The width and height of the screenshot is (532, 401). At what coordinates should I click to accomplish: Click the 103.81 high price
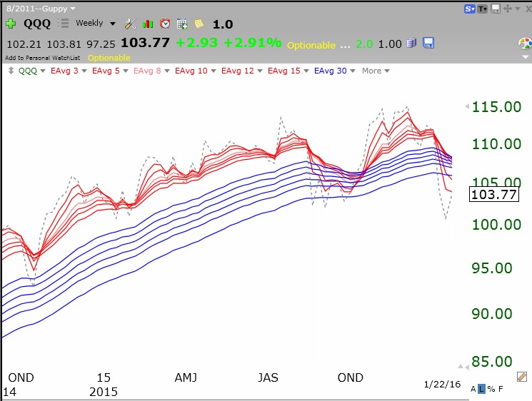[x=64, y=44]
